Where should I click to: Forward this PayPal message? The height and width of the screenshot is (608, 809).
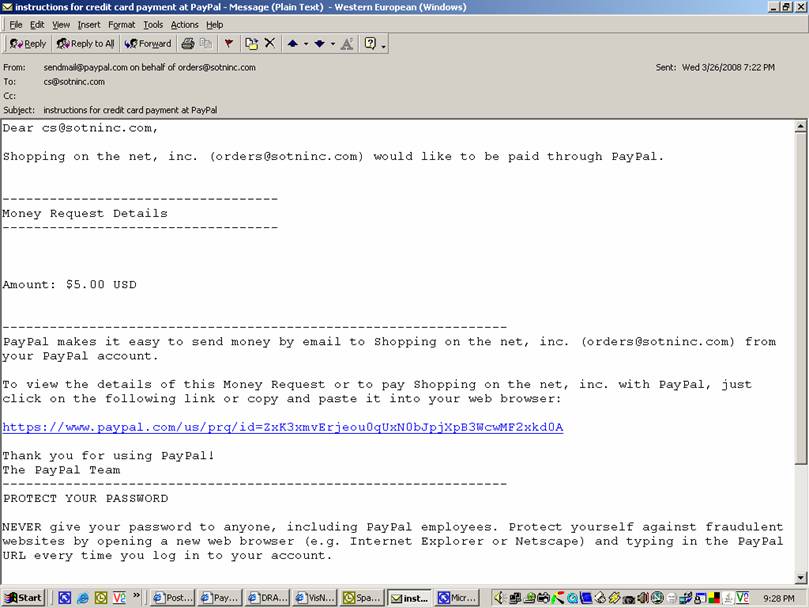point(148,44)
